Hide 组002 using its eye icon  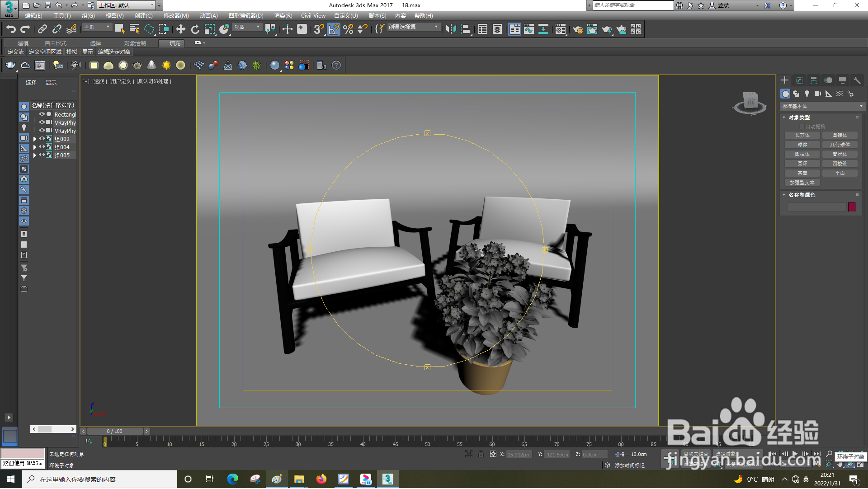point(42,139)
